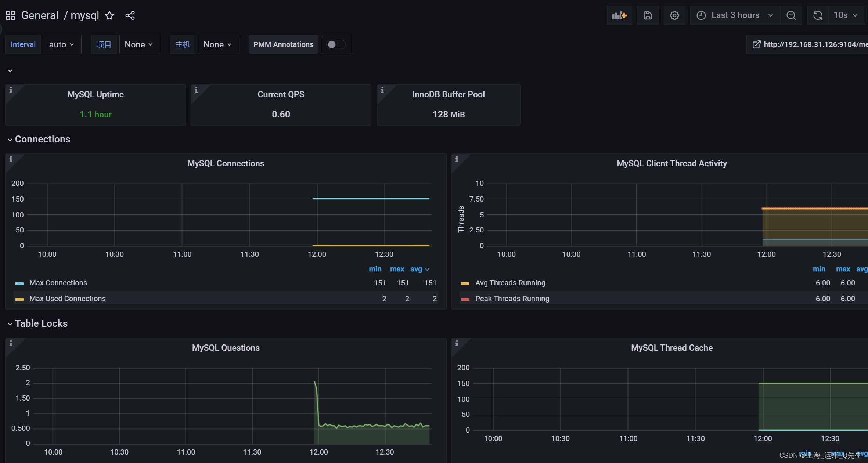
Task: Sort Connections legend by min column
Action: (375, 269)
